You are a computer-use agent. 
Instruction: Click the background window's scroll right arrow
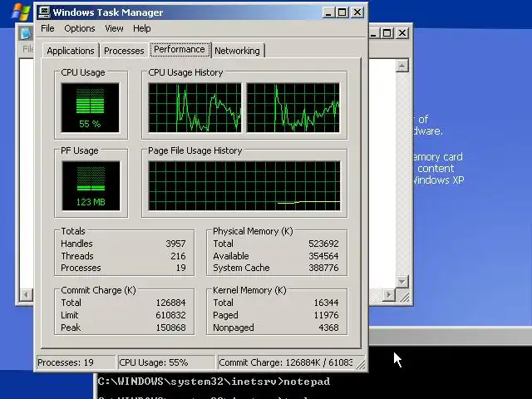pos(389,294)
